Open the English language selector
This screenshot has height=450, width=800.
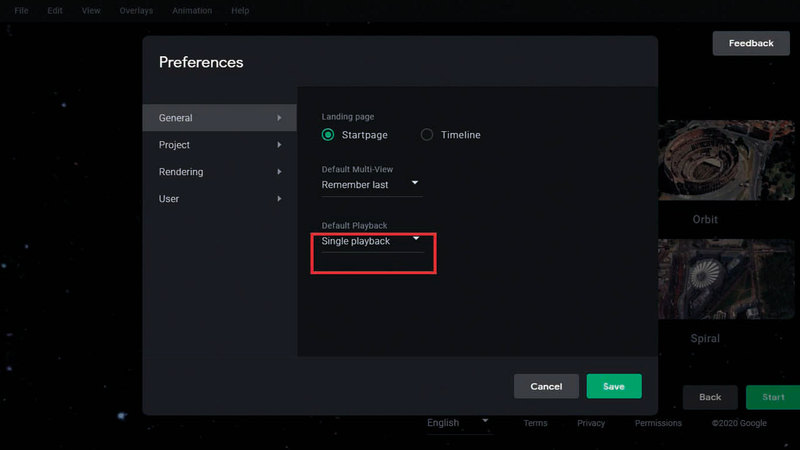click(x=457, y=423)
